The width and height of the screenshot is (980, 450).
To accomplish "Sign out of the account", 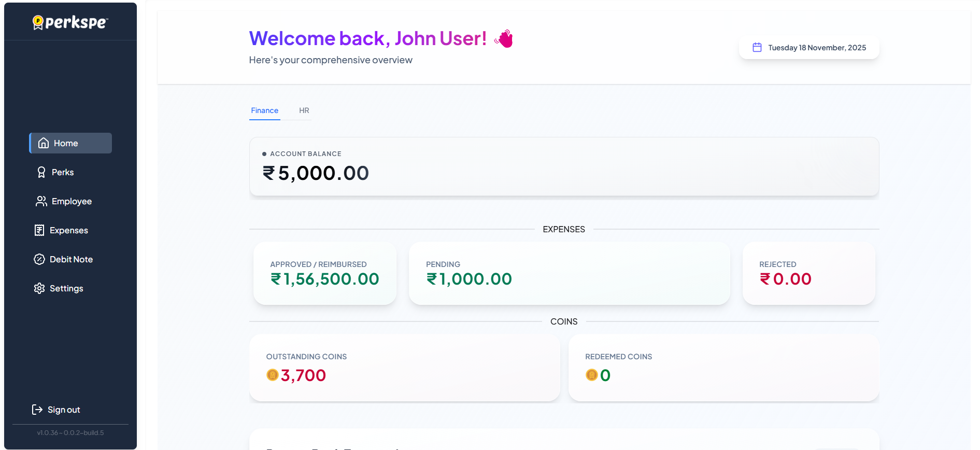I will 64,410.
